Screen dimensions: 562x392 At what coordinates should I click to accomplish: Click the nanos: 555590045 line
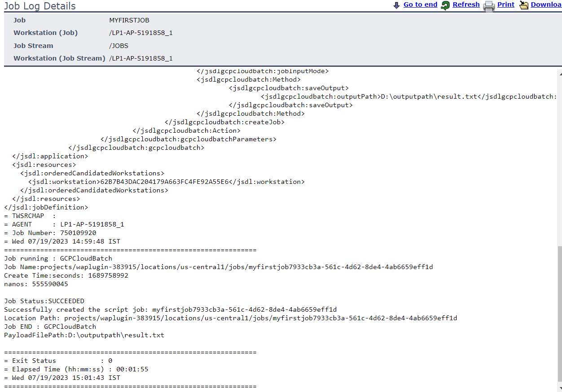36,284
